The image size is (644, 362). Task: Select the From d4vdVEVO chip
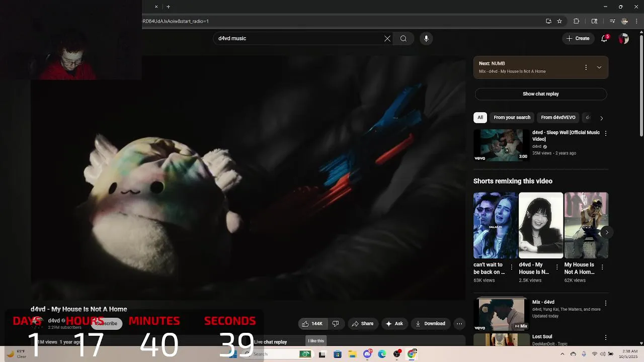tap(558, 118)
